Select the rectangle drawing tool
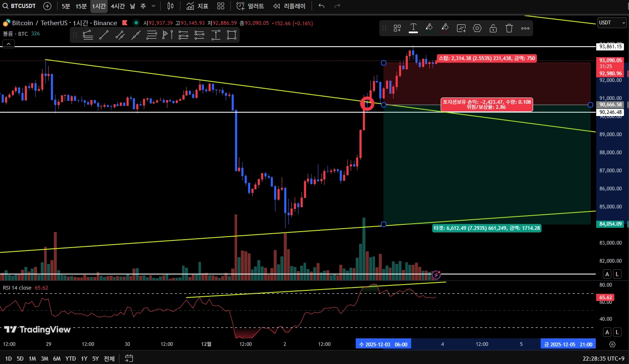This screenshot has width=629, height=364. point(232,35)
